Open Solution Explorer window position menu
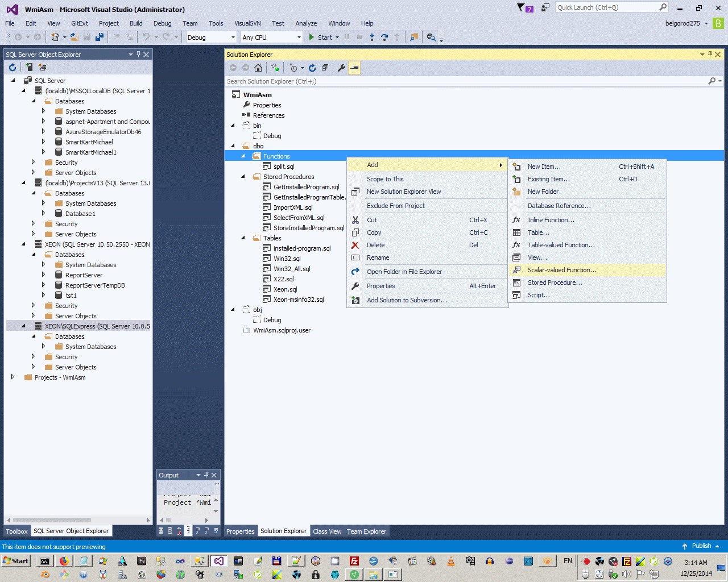 tap(702, 55)
